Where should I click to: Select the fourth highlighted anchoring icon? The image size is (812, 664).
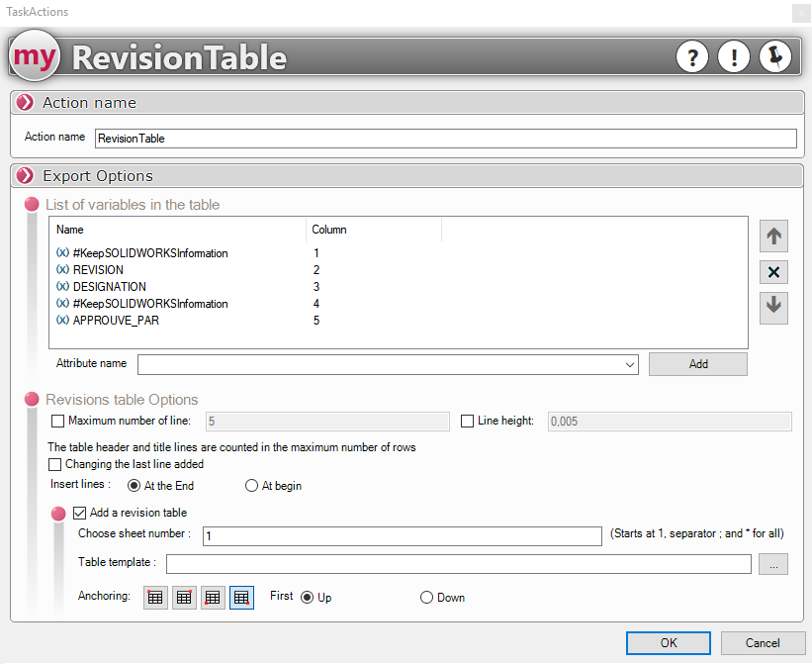click(x=241, y=598)
